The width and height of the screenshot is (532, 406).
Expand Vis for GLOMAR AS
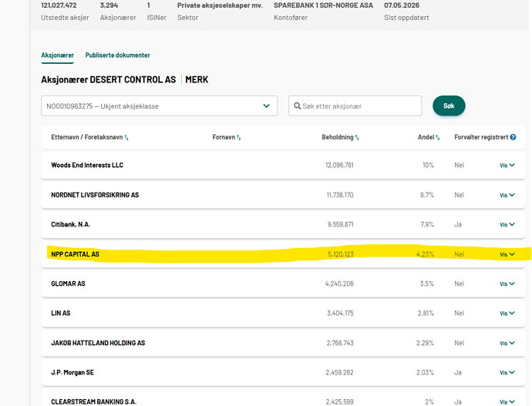point(507,284)
